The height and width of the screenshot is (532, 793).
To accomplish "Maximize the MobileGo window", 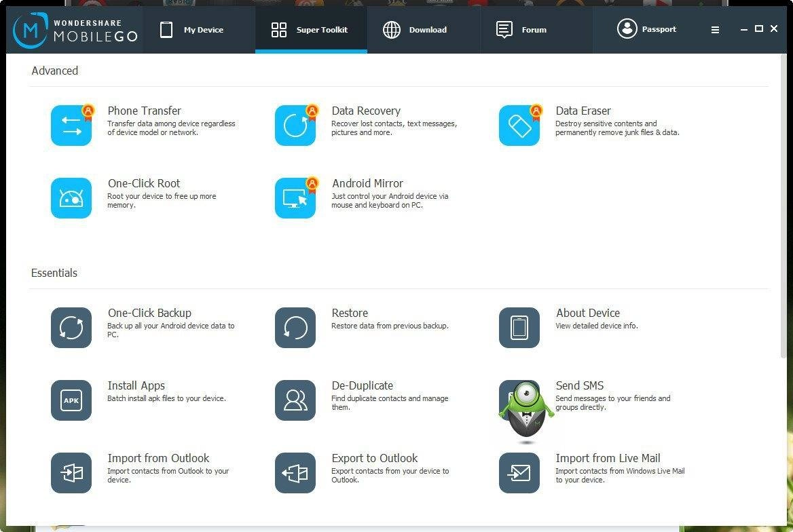I will (x=758, y=28).
